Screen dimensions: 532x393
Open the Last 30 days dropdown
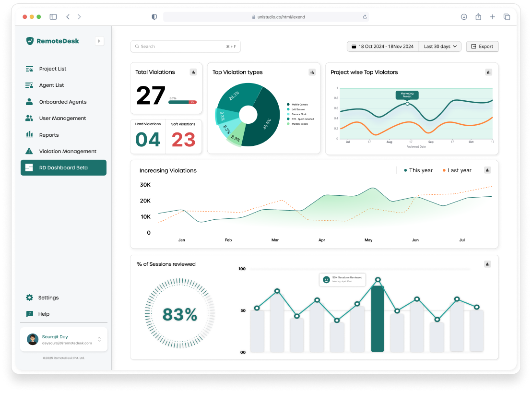[x=439, y=46]
